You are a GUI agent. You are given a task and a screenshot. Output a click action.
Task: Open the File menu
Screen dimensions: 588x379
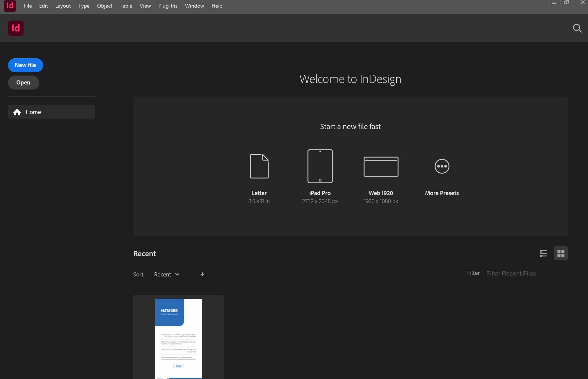(28, 6)
